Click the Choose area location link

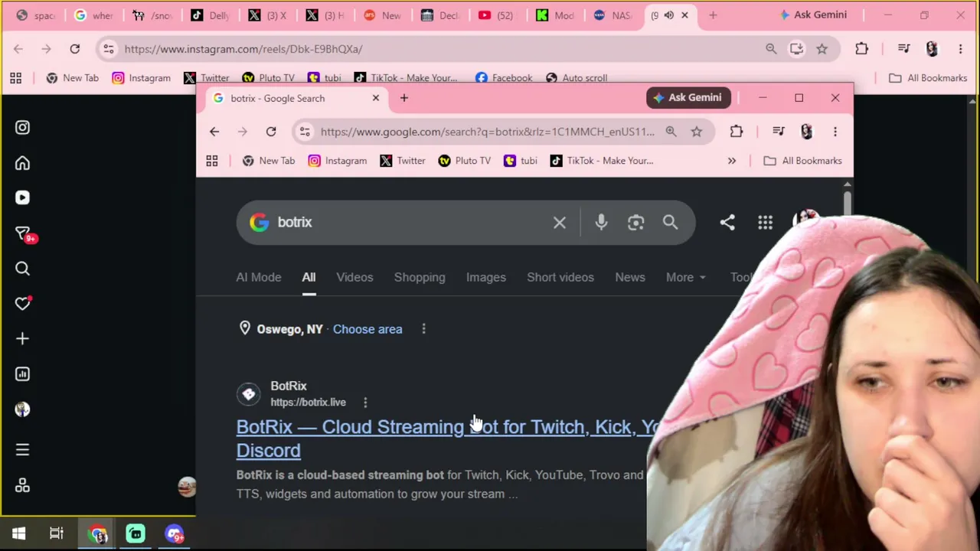367,329
